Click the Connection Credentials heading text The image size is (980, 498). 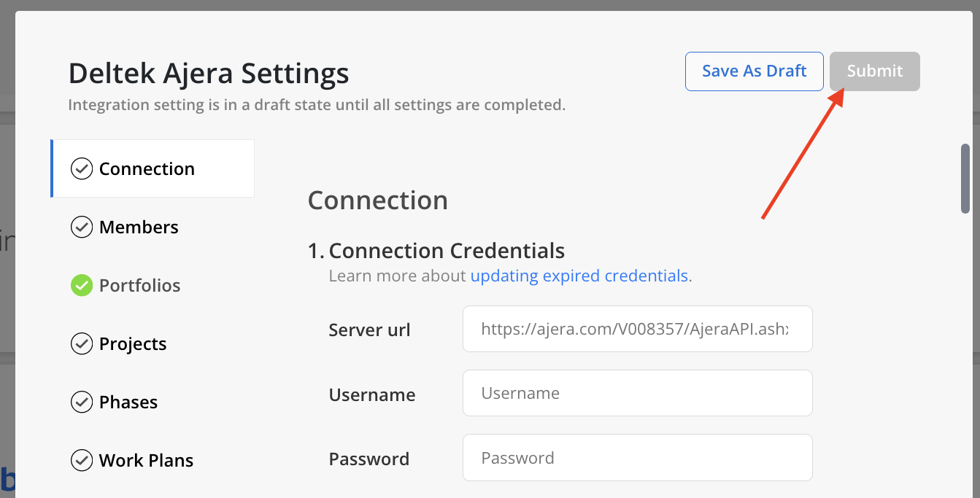pyautogui.click(x=447, y=250)
